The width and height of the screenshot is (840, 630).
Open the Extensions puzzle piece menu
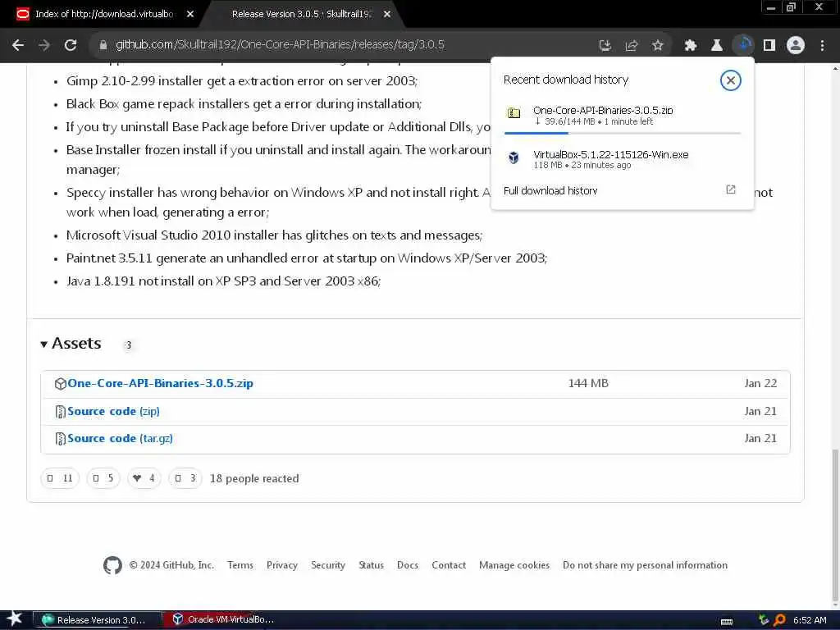coord(691,46)
